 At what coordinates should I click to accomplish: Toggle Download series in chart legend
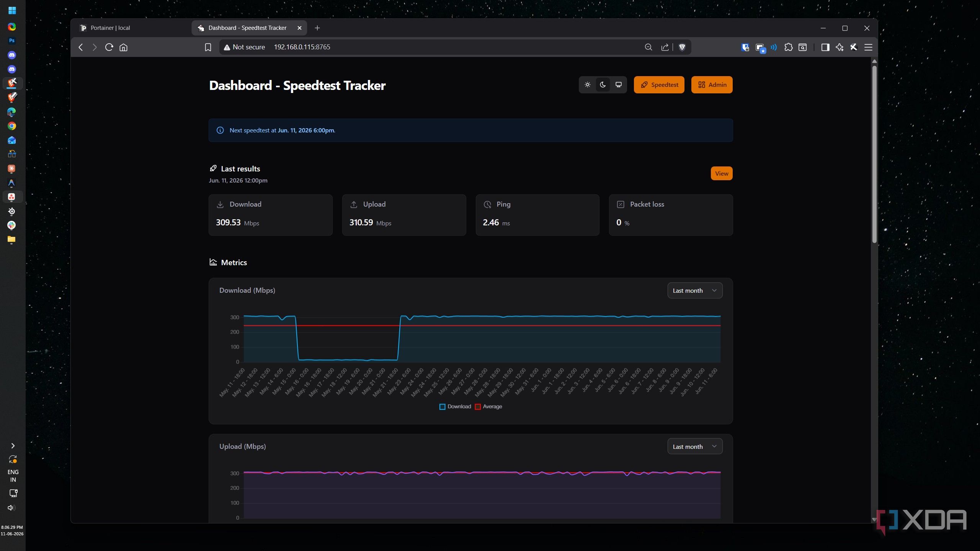455,406
